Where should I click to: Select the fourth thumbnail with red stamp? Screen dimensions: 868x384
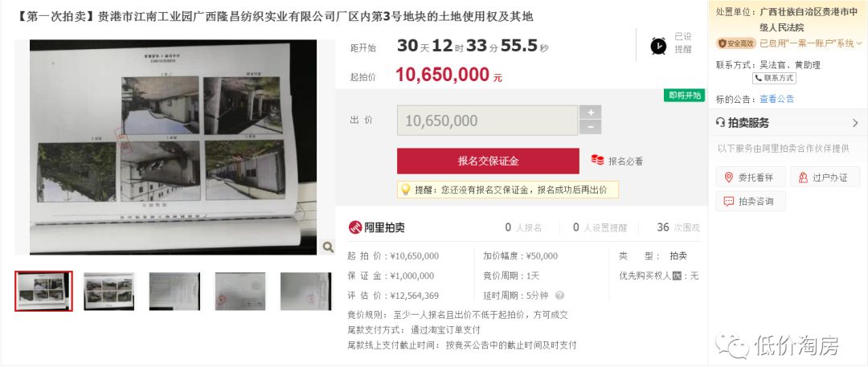point(240,291)
